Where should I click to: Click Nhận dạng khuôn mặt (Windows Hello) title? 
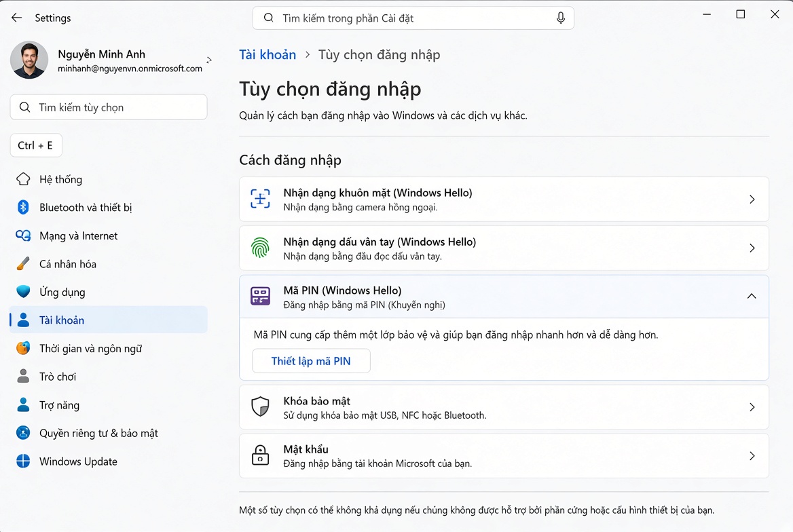pos(377,193)
